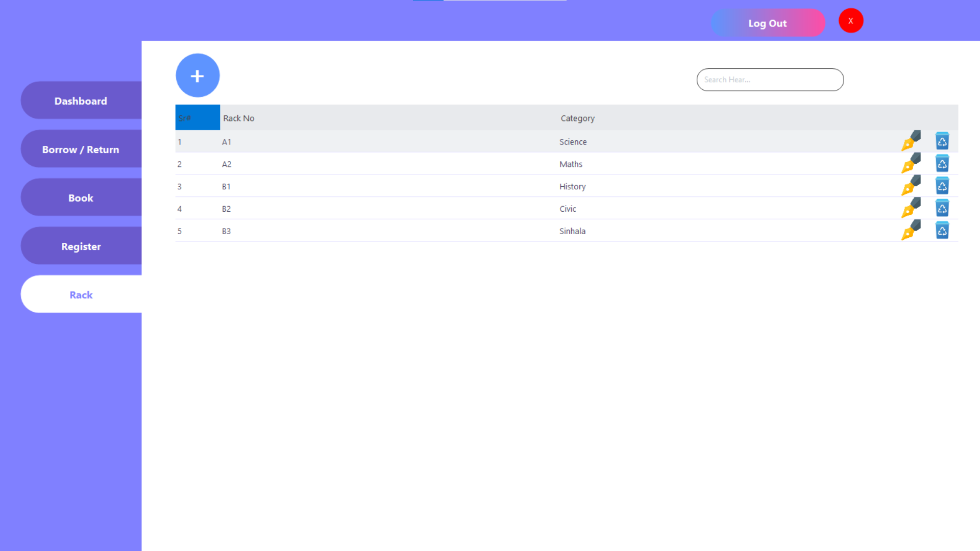Click the Rack No column header
This screenshot has width=980, height=551.
239,118
